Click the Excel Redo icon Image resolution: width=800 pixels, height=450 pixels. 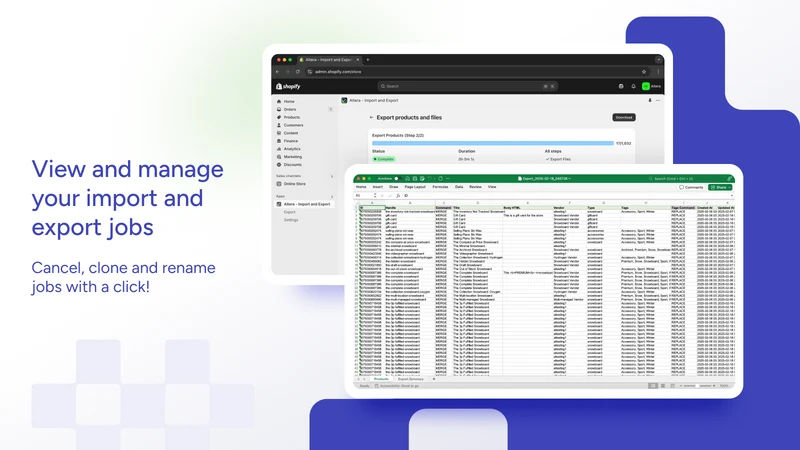coord(440,179)
